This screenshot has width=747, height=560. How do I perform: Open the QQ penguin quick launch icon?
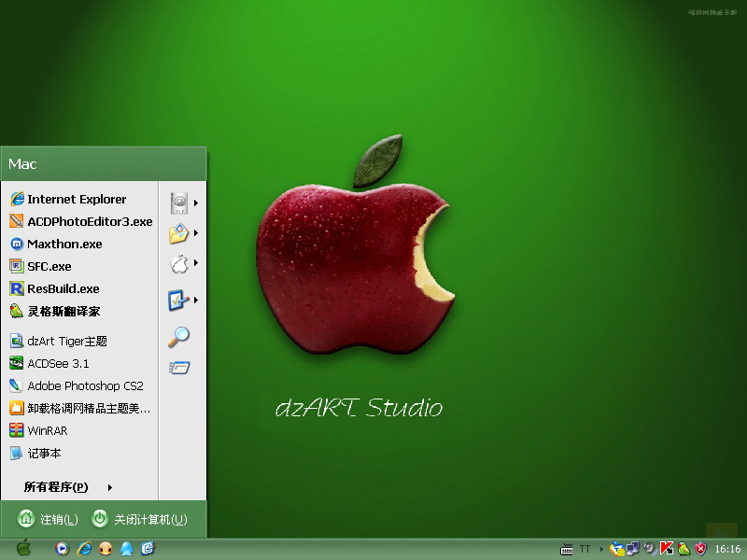[126, 549]
